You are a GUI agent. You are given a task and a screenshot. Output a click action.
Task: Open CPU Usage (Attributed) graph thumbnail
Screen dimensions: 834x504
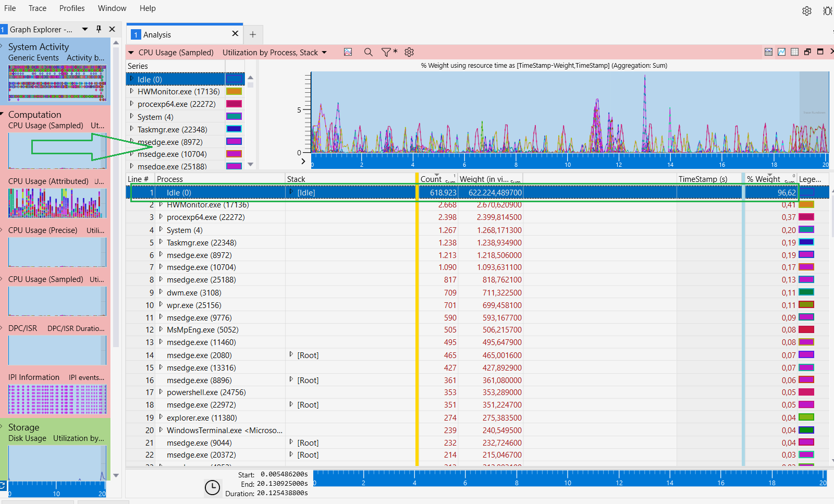pyautogui.click(x=57, y=203)
